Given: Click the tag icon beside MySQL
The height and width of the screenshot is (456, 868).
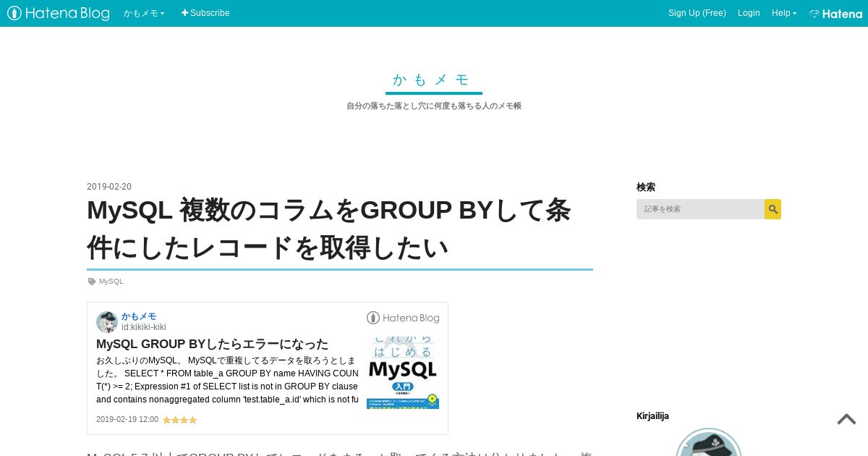Looking at the screenshot, I should click(x=92, y=282).
